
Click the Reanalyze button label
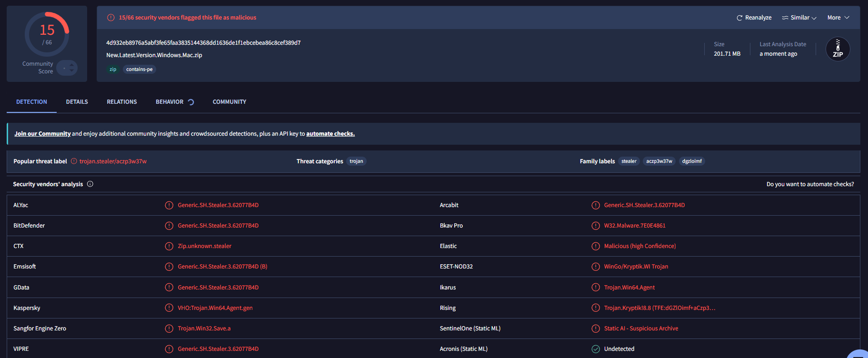tap(758, 18)
